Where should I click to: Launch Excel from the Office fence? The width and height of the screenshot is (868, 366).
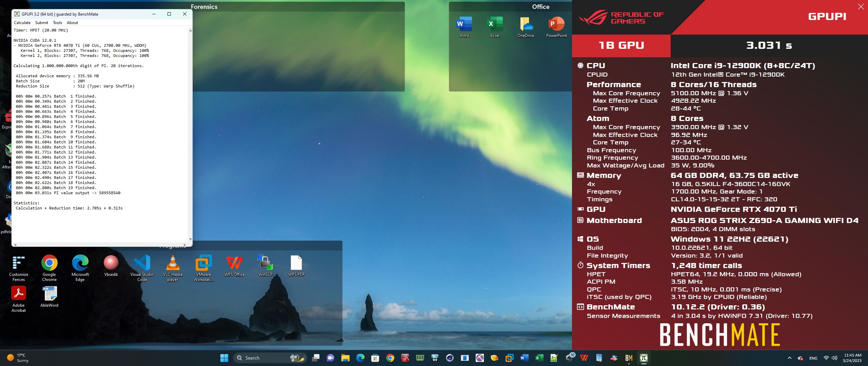pyautogui.click(x=495, y=27)
